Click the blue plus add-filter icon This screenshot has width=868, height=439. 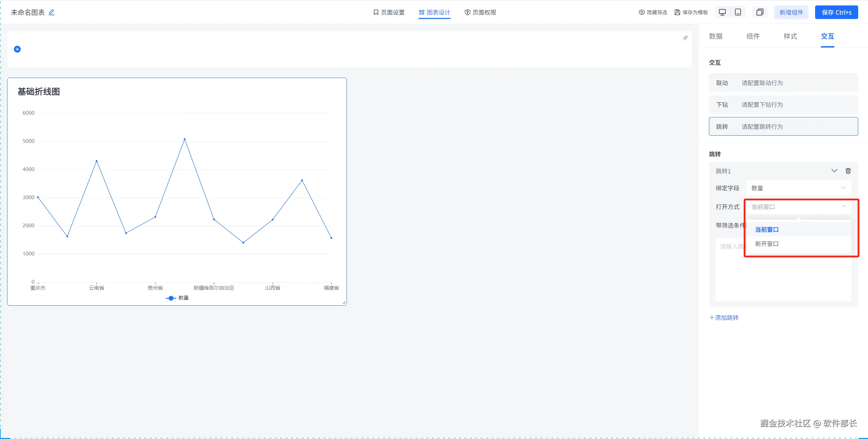coord(17,50)
